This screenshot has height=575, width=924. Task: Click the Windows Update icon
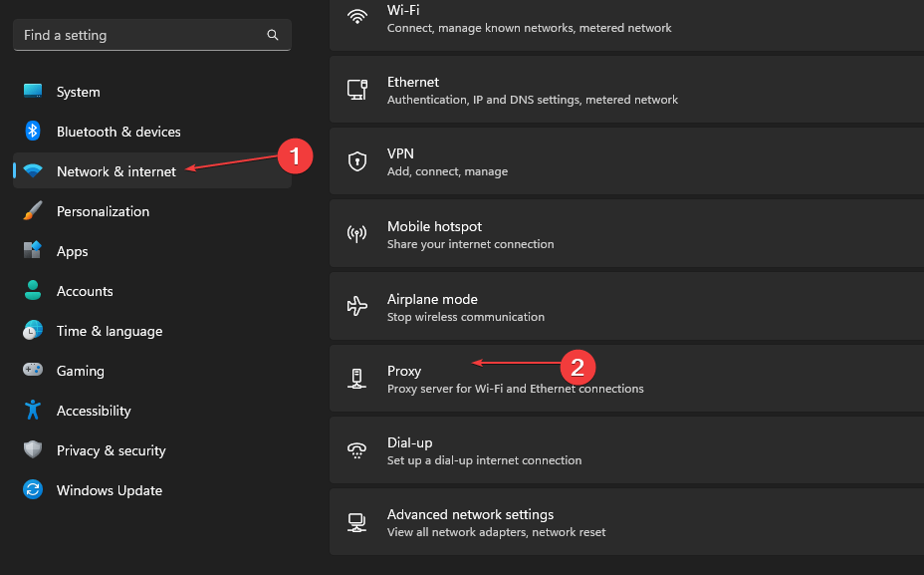pyautogui.click(x=32, y=490)
